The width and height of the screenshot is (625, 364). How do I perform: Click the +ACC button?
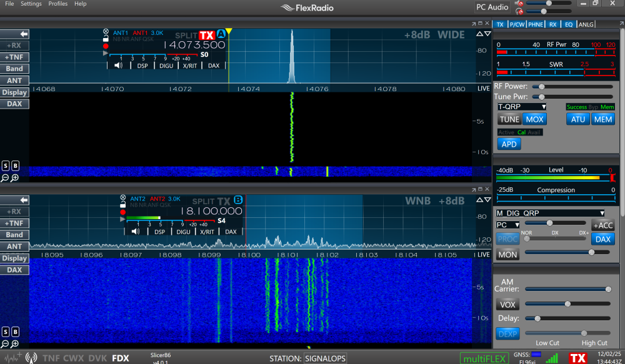(x=602, y=225)
